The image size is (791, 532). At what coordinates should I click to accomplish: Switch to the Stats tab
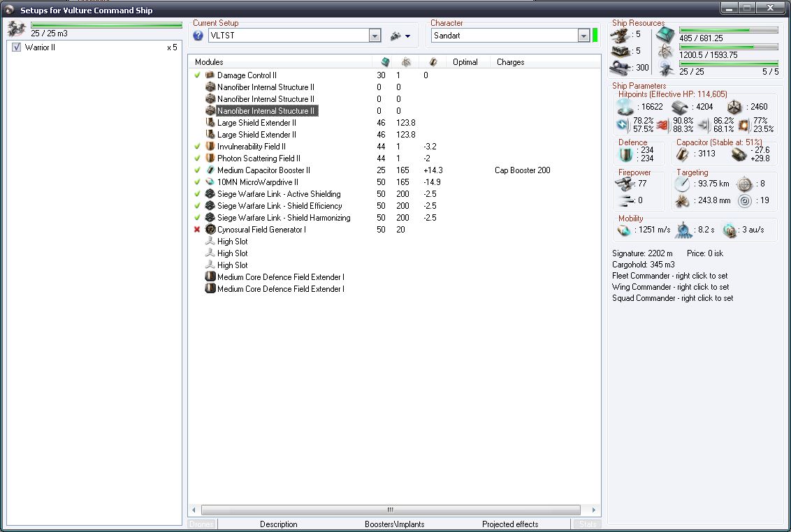pyautogui.click(x=587, y=524)
